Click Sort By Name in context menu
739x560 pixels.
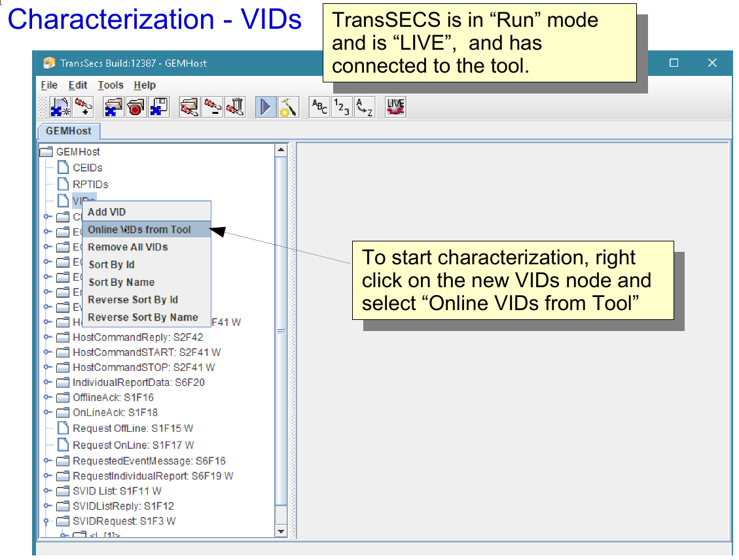(122, 283)
